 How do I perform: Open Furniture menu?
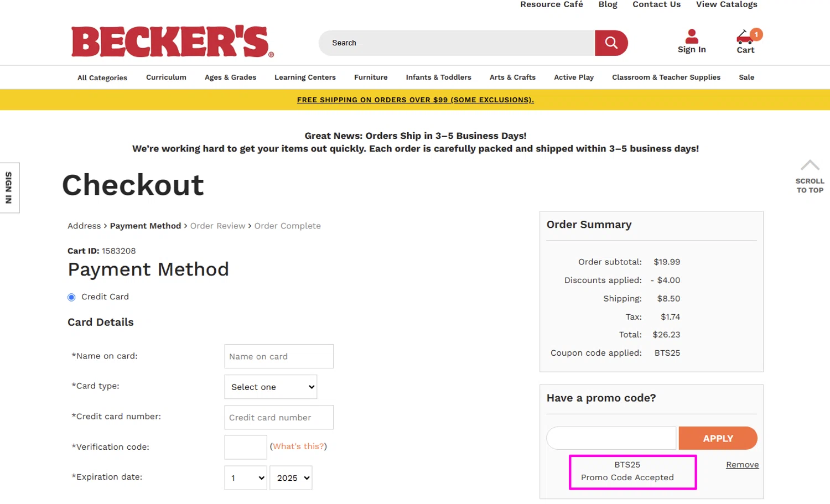pyautogui.click(x=371, y=77)
